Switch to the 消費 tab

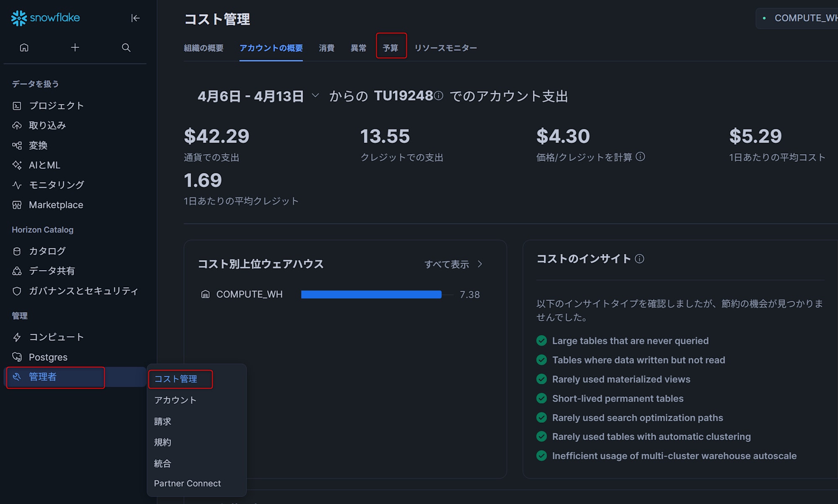click(x=326, y=48)
